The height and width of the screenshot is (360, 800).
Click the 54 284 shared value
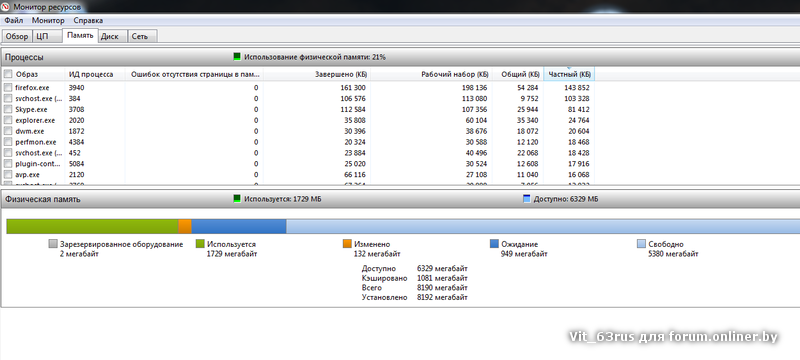pyautogui.click(x=527, y=88)
